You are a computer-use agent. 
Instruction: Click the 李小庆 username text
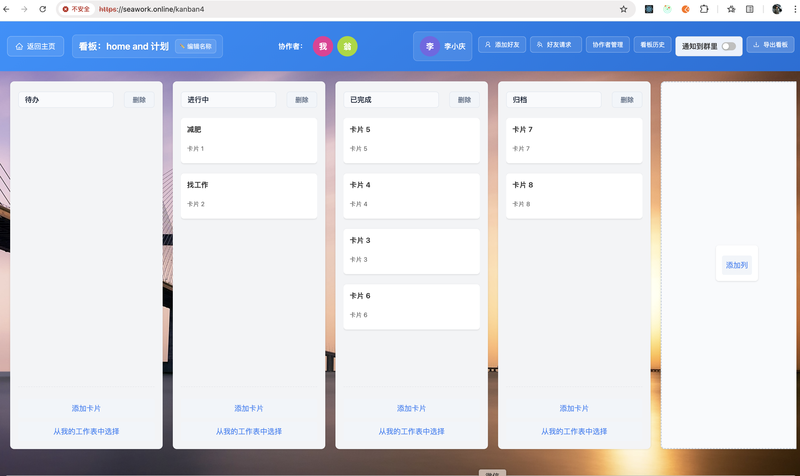[455, 46]
